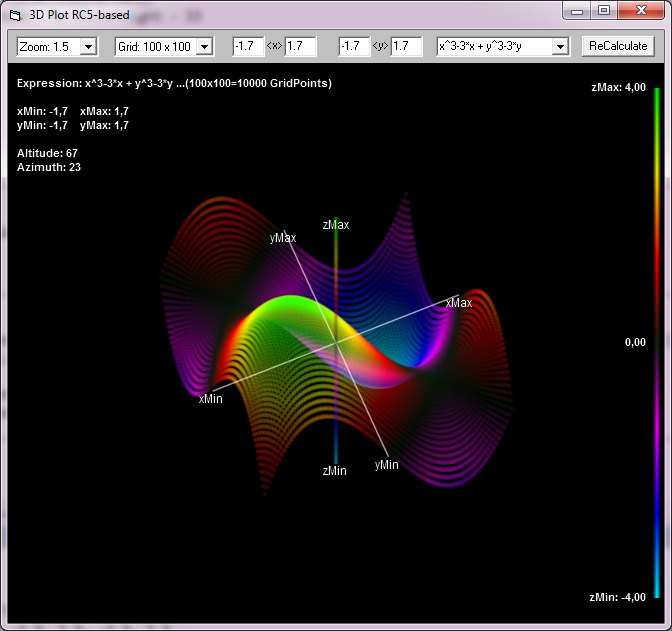Image resolution: width=672 pixels, height=631 pixels.
Task: Expand the Grid 100 x 100 dropdown
Action: [204, 47]
